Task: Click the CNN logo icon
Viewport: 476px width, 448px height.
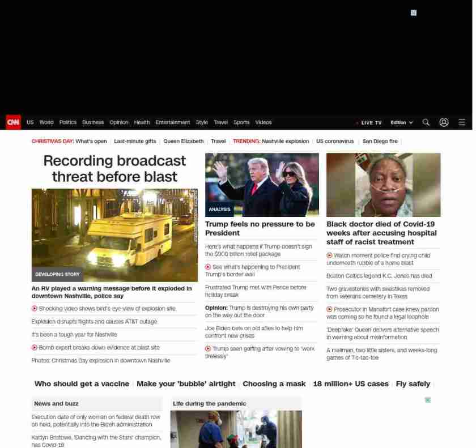Action: click(x=13, y=122)
